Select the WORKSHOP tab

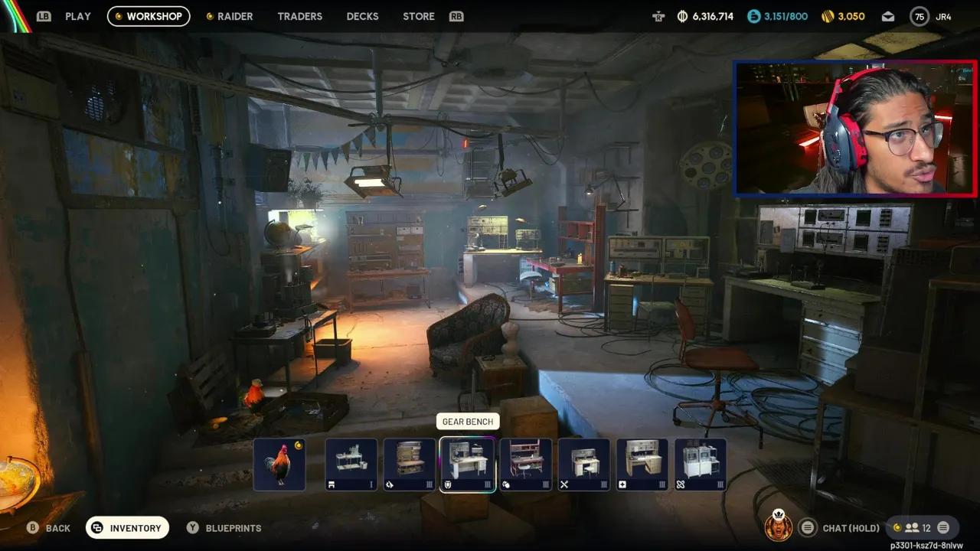tap(149, 16)
